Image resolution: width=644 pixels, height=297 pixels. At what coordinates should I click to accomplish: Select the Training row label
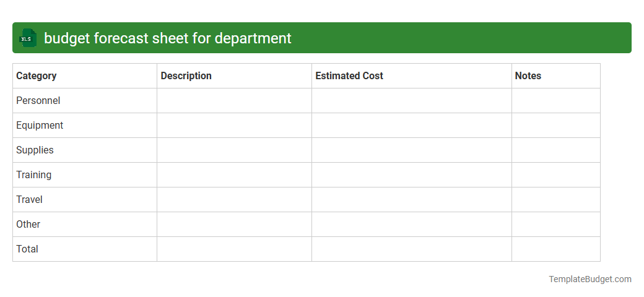[x=33, y=174]
